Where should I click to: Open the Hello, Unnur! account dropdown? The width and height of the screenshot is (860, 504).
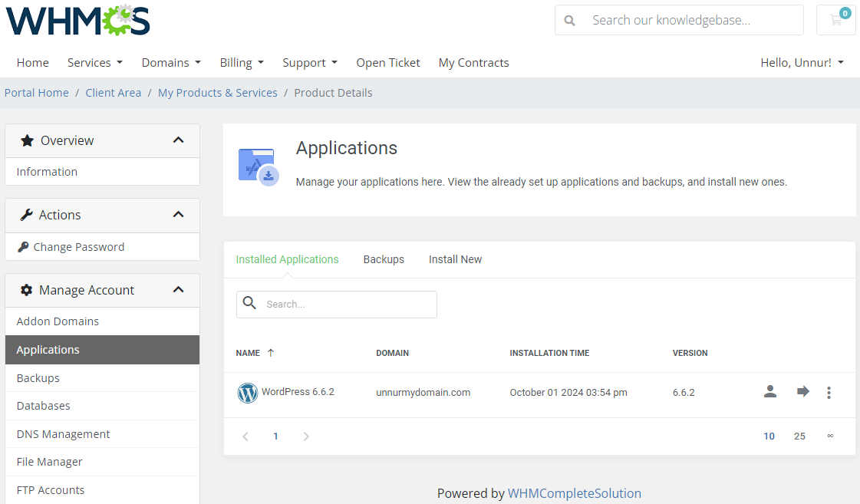(x=802, y=63)
